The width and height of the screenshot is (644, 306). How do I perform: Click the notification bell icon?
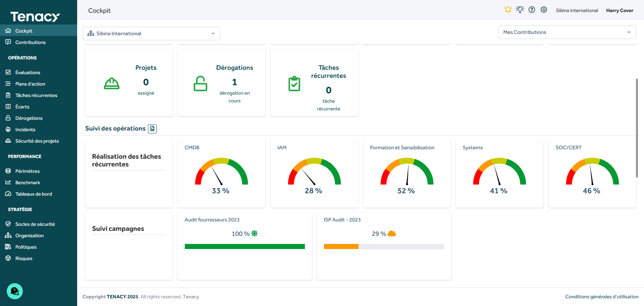click(508, 10)
